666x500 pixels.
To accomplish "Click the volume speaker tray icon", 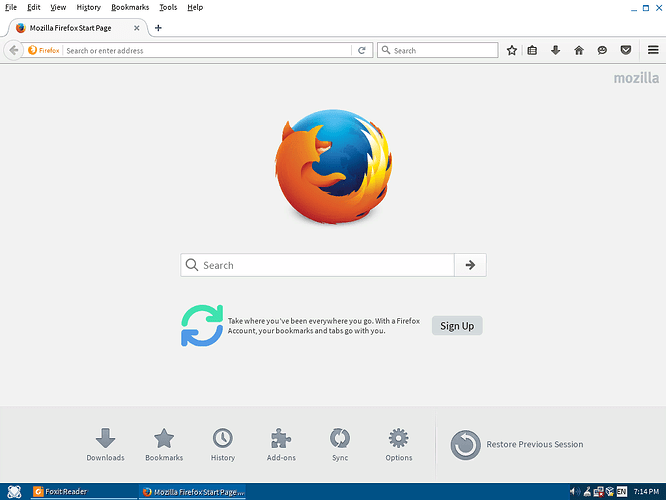I will pyautogui.click(x=574, y=492).
